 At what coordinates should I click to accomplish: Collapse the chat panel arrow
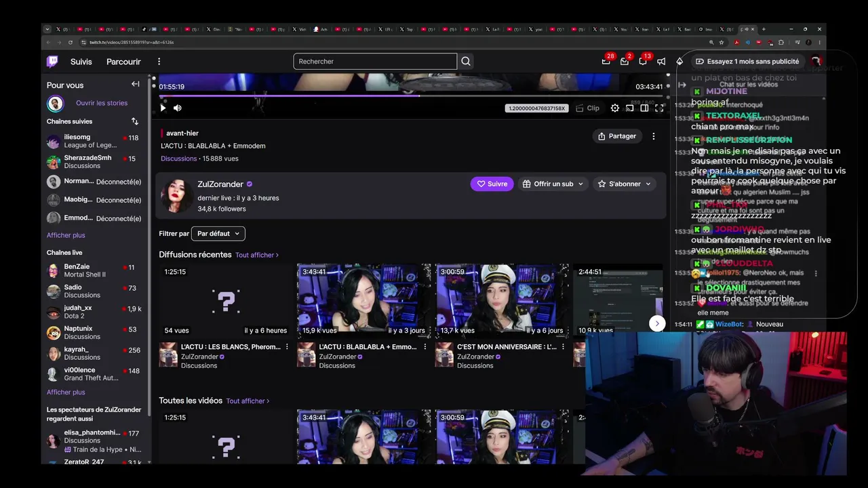click(682, 85)
